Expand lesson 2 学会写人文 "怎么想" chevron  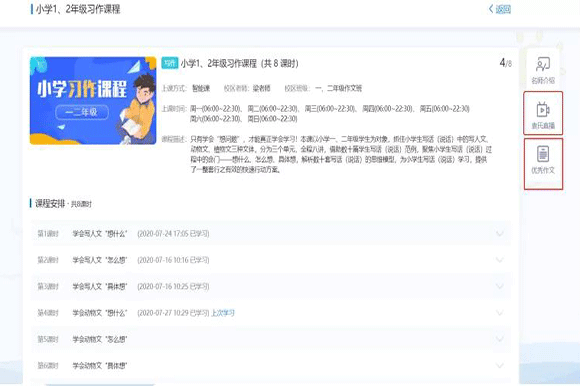[x=499, y=260]
